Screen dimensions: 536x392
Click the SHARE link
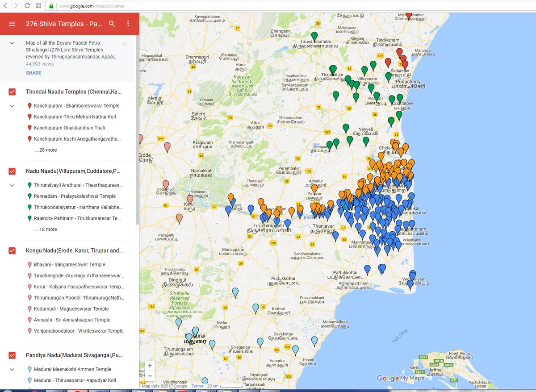pyautogui.click(x=33, y=73)
